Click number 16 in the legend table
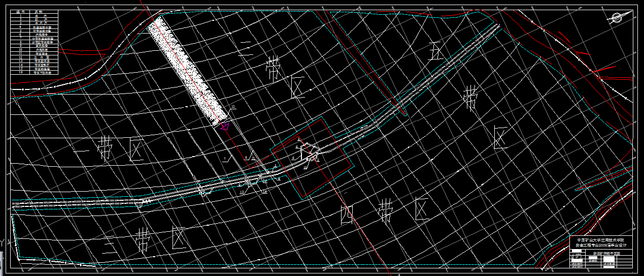 pos(20,72)
